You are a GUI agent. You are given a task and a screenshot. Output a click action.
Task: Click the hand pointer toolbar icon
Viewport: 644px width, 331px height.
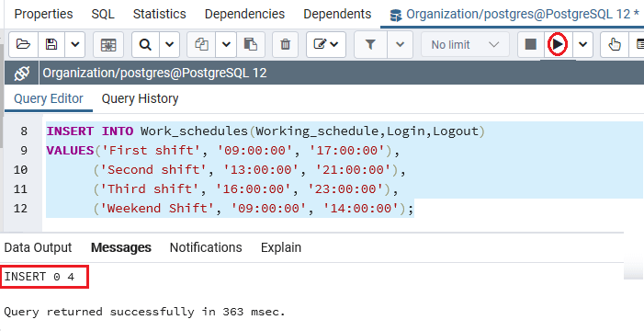615,44
